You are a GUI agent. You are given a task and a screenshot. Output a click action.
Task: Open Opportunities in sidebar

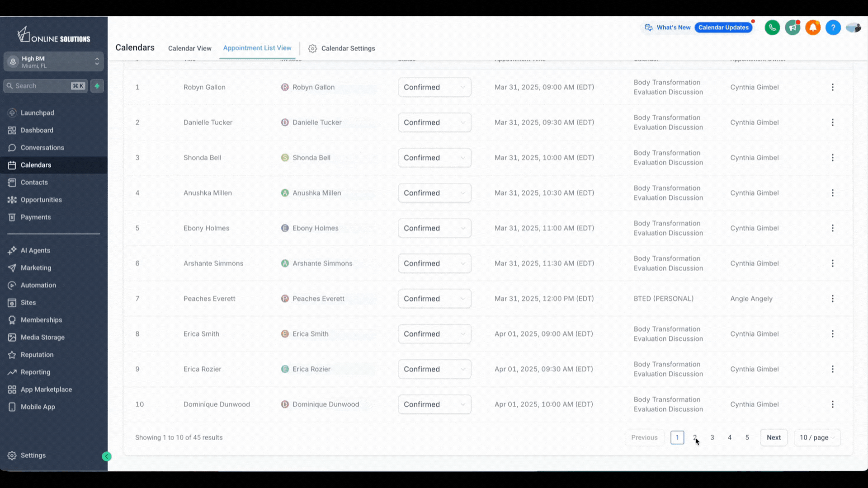53,200
